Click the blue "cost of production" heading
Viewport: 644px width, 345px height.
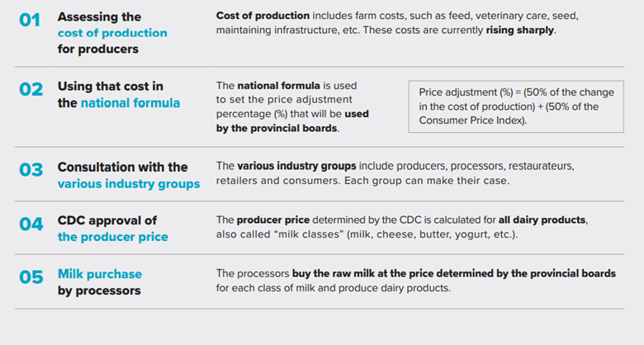(112, 33)
